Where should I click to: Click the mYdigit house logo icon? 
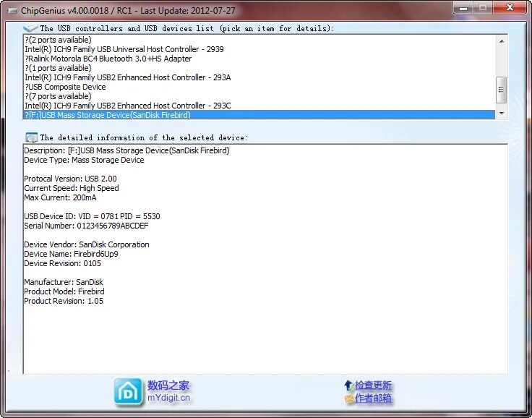(128, 392)
